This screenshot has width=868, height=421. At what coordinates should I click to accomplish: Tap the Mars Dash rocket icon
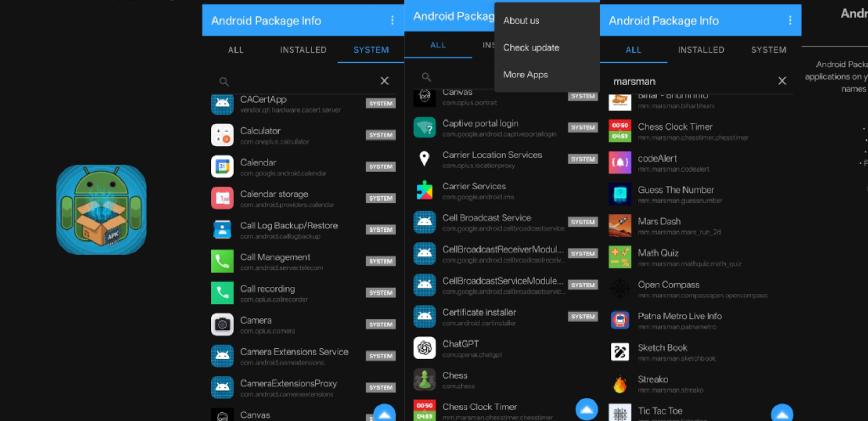click(620, 226)
